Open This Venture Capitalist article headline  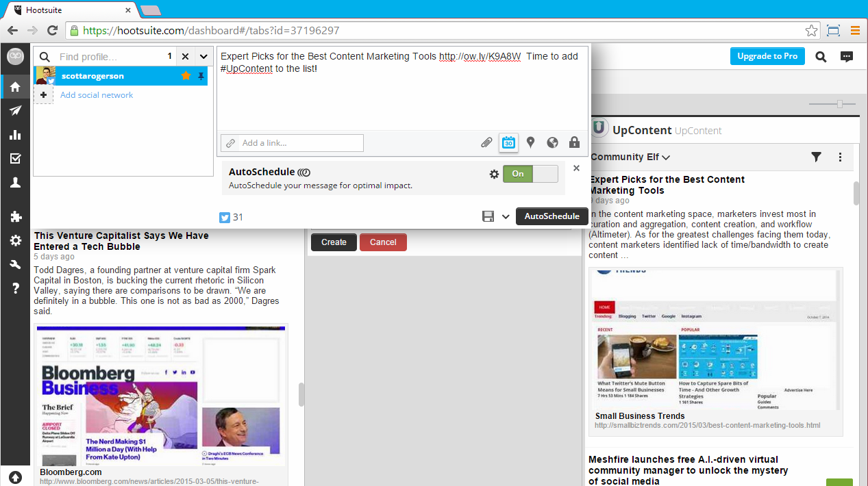(121, 241)
